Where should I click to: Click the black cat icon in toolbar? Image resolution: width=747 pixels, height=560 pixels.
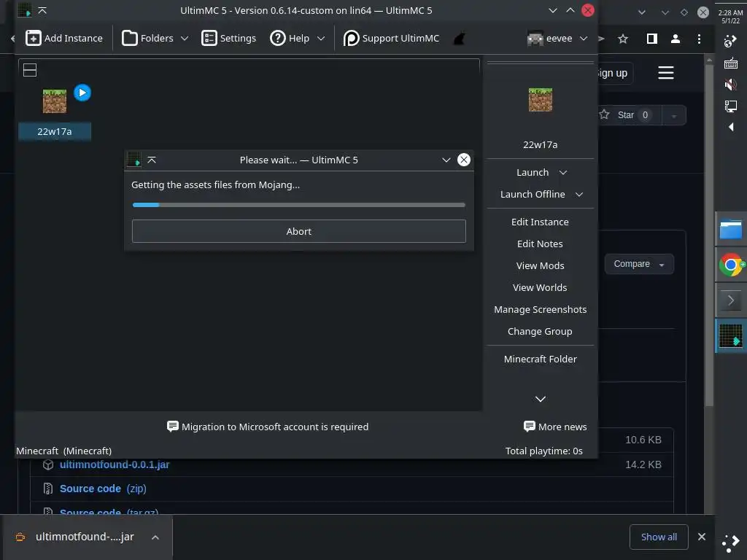(x=459, y=38)
